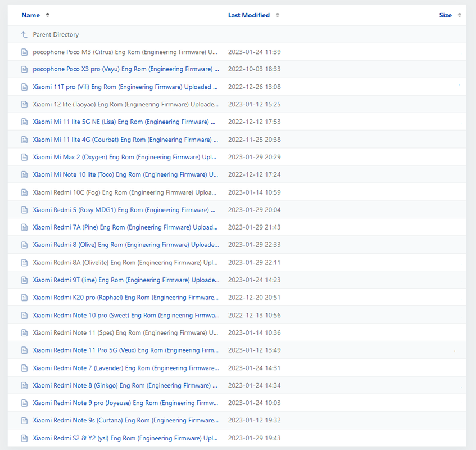Click file icon beside Mi Max 2 (Oxygen)
The width and height of the screenshot is (476, 450).
coord(25,157)
